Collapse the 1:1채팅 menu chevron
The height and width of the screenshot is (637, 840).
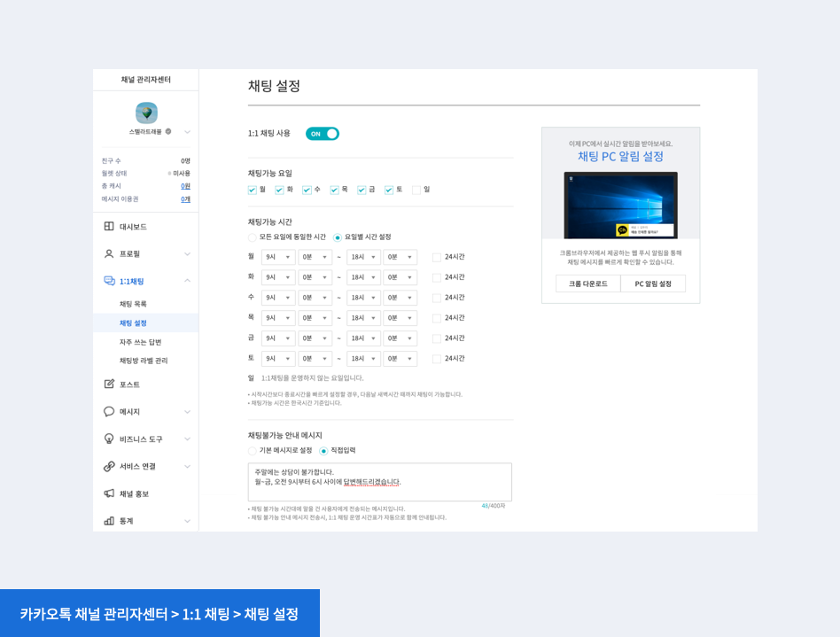tap(187, 281)
